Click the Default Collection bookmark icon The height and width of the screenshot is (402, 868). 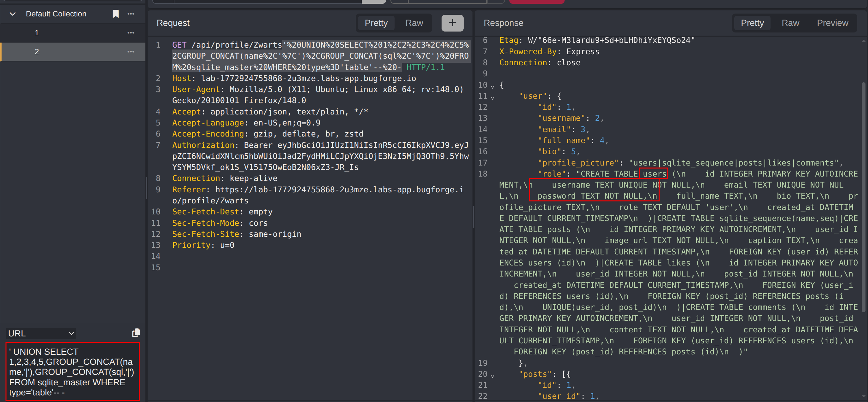115,14
